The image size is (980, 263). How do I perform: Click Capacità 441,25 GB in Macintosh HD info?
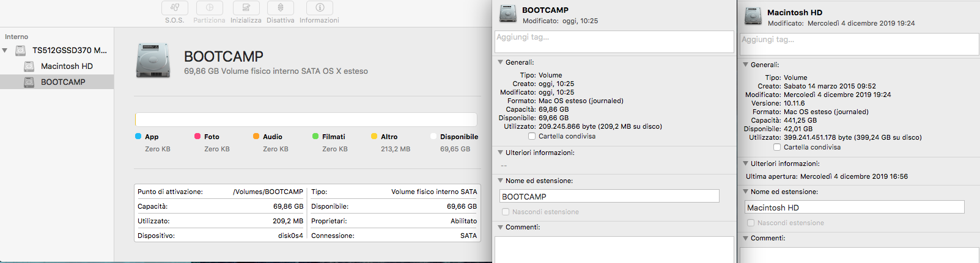point(800,120)
